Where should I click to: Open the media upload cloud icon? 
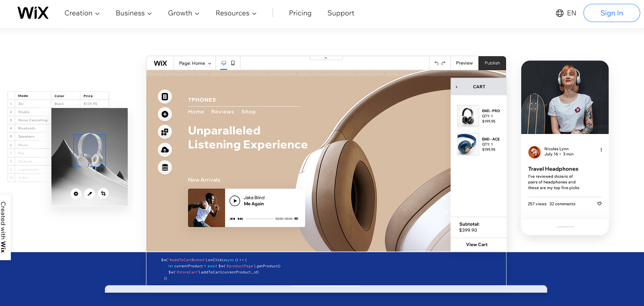coord(165,150)
